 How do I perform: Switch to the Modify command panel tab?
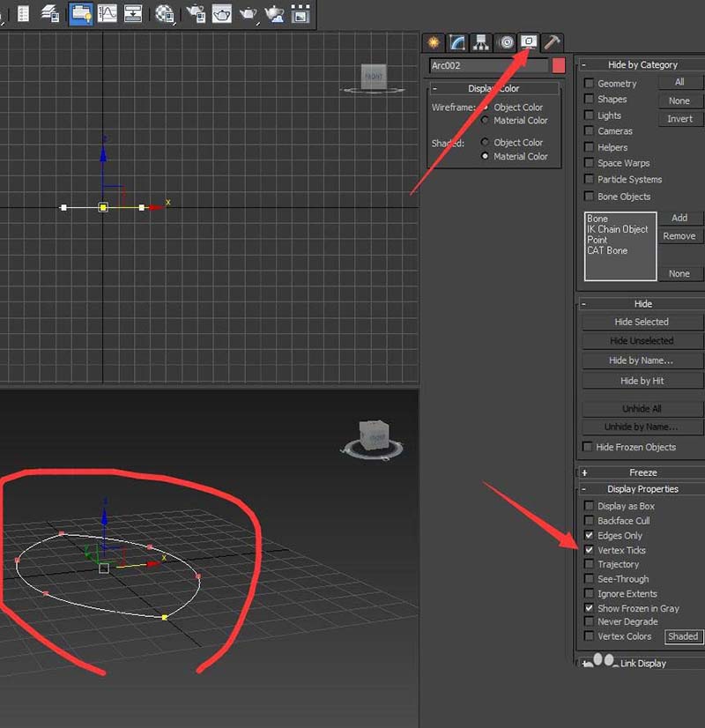[456, 42]
